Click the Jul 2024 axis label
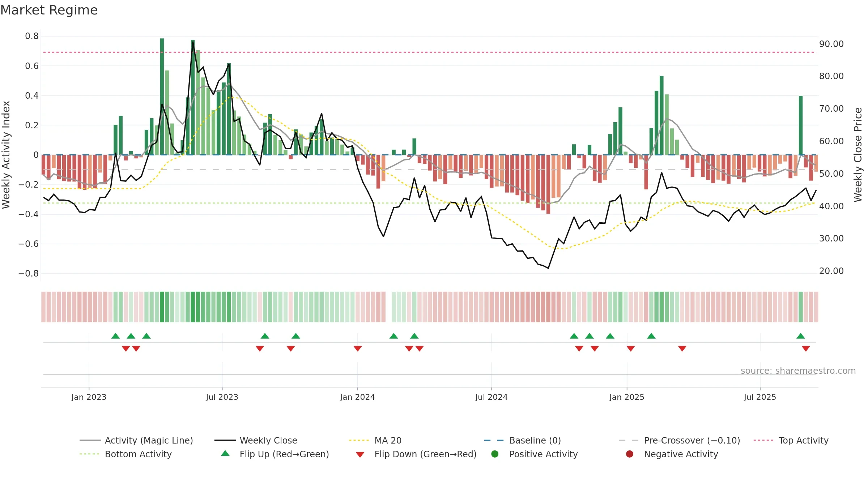The image size is (868, 488). pyautogui.click(x=492, y=397)
